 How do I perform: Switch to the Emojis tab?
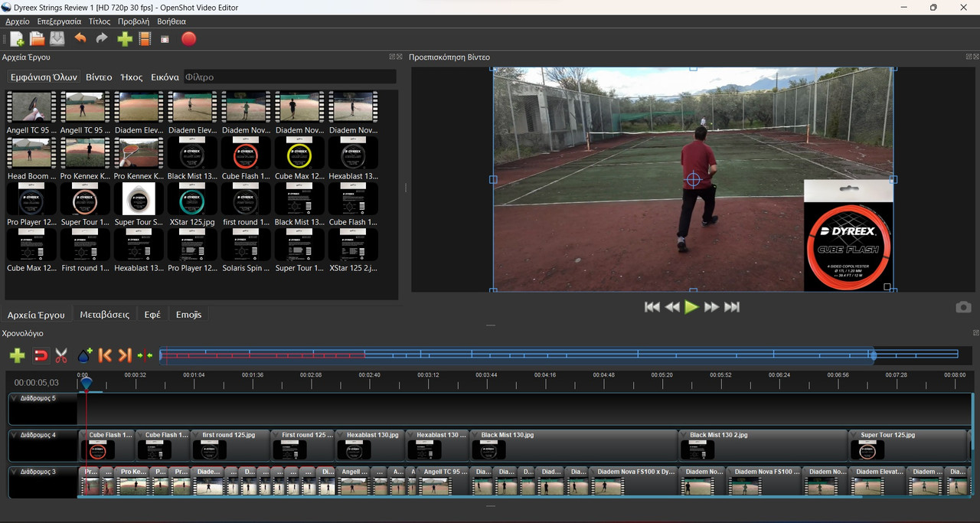(188, 315)
